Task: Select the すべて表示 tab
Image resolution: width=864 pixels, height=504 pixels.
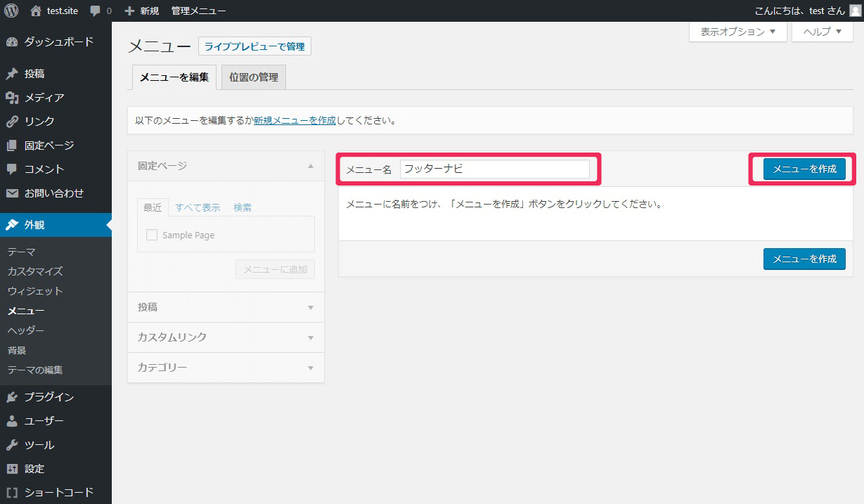Action: (198, 207)
